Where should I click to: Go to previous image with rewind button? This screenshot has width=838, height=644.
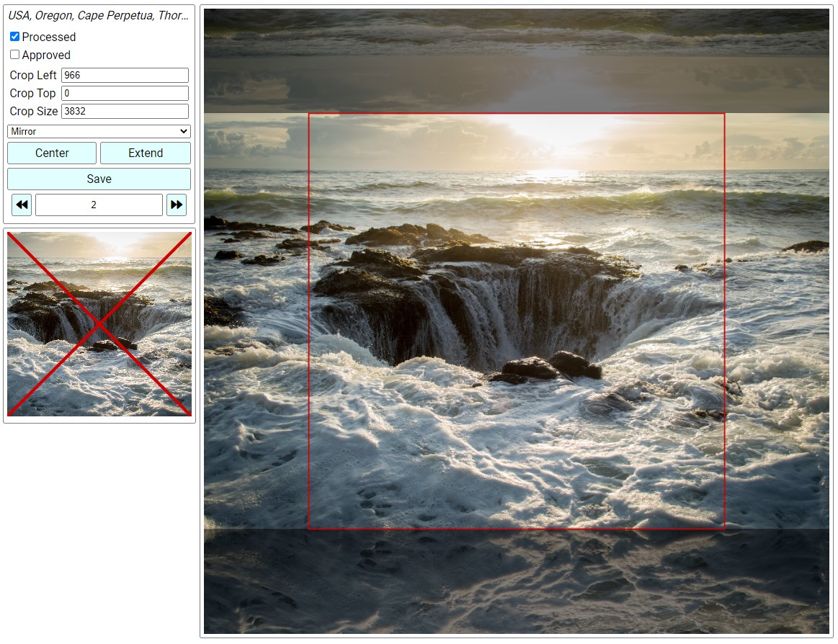point(22,205)
